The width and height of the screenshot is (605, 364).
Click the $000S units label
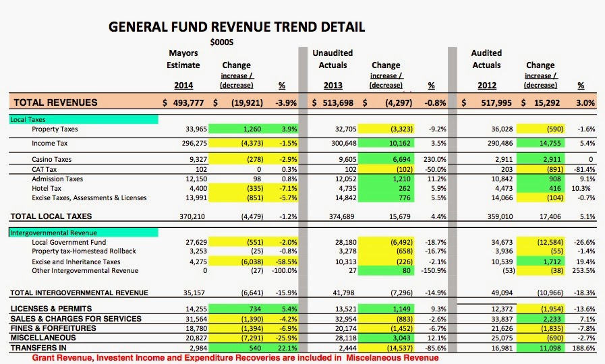click(221, 42)
